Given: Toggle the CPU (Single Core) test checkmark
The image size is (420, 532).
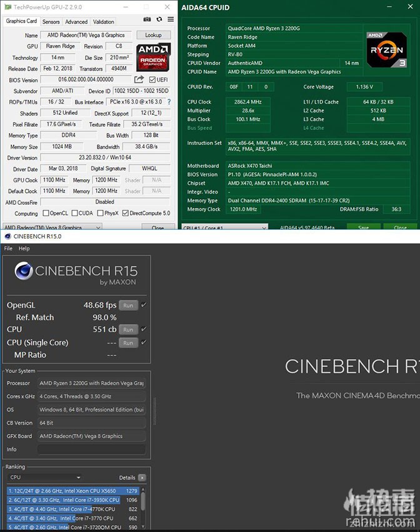Looking at the screenshot, I should tap(144, 342).
